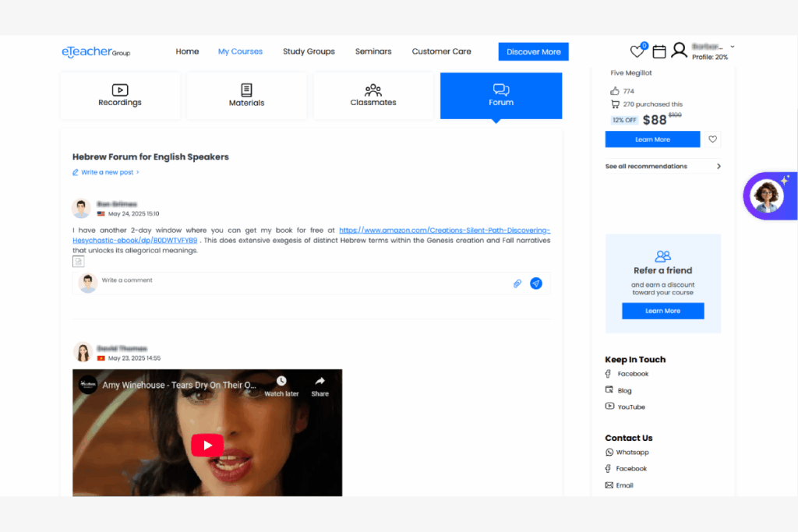Click the 12% OFF discount badge

tap(624, 121)
